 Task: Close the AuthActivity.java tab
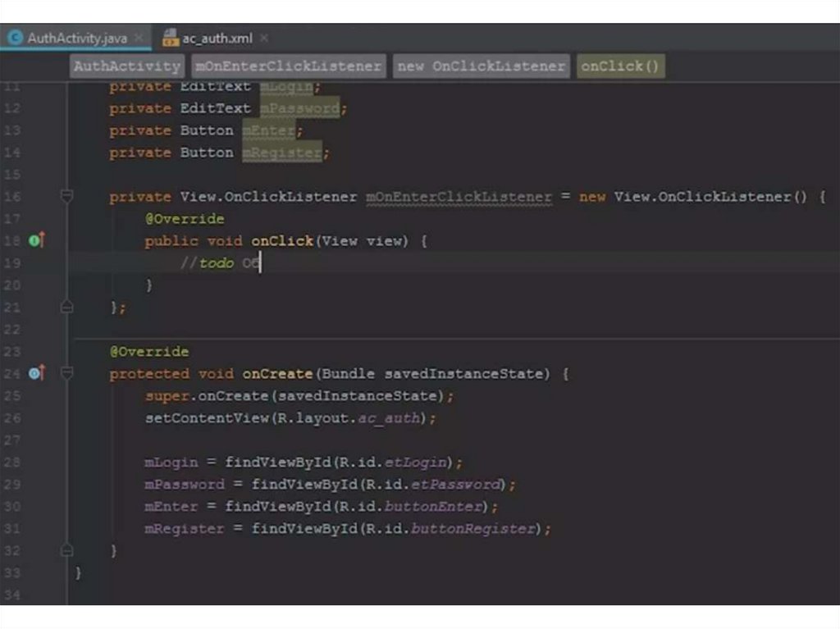coord(139,38)
